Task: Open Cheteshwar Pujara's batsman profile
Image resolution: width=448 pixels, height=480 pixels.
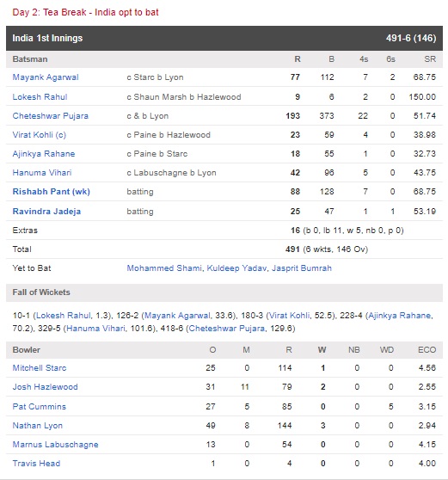Action: pyautogui.click(x=50, y=116)
